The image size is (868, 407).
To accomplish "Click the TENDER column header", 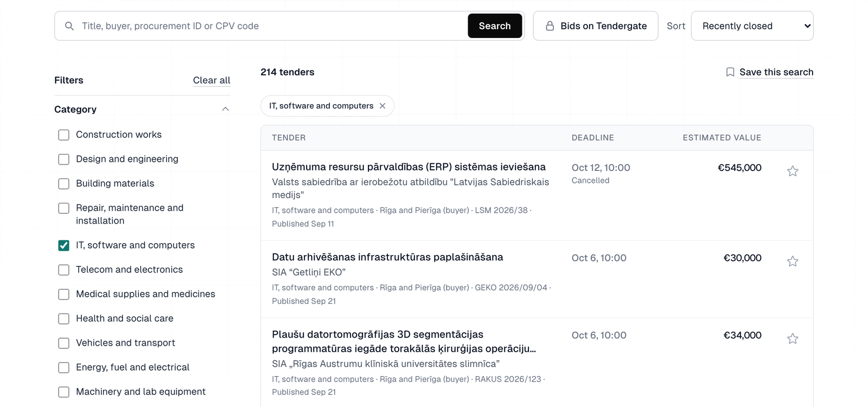I will pyautogui.click(x=289, y=138).
